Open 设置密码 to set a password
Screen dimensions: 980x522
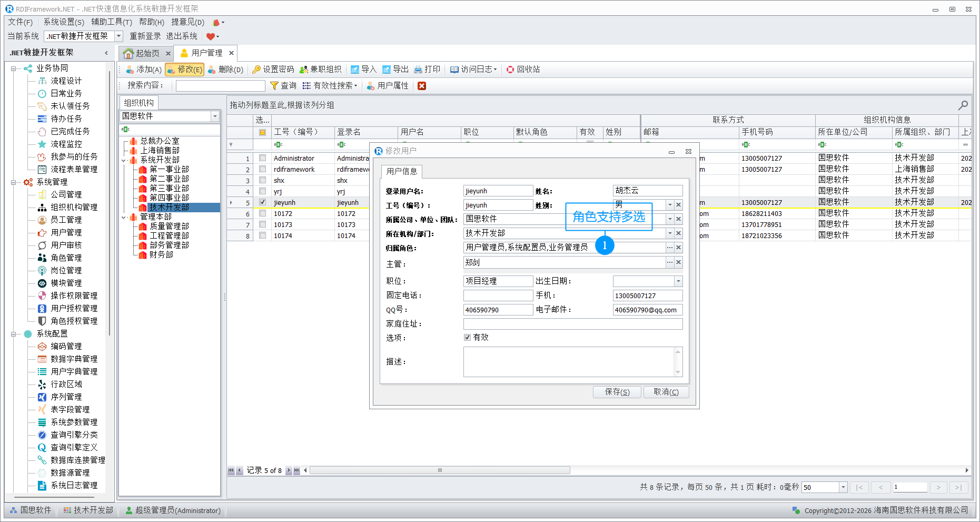273,69
